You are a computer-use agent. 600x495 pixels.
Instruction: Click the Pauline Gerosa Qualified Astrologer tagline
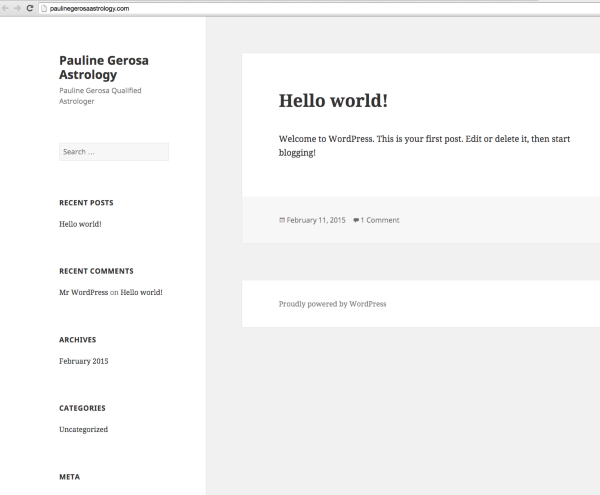(x=99, y=95)
